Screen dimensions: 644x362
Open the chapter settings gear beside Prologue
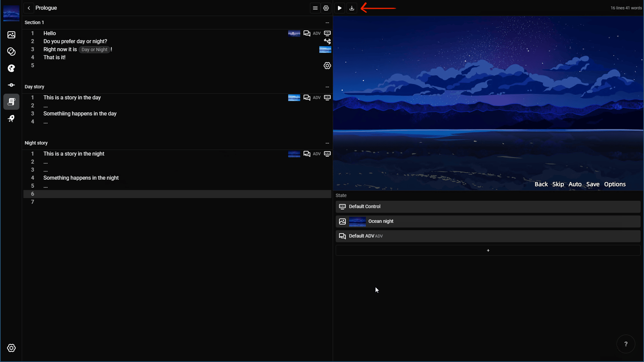coord(326,8)
